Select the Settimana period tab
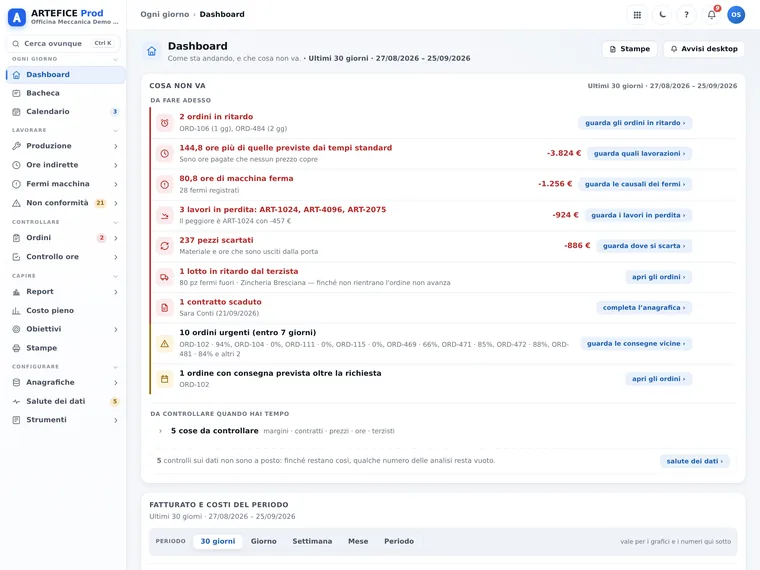 312,541
